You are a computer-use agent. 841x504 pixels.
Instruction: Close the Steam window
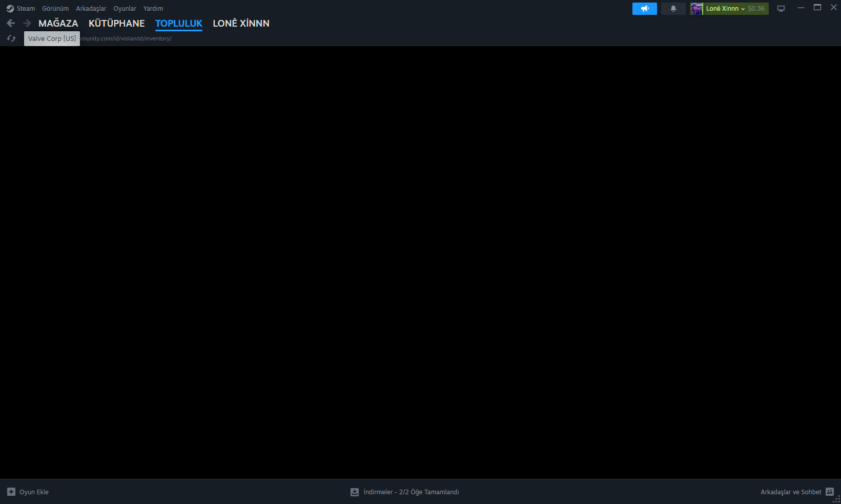click(834, 8)
